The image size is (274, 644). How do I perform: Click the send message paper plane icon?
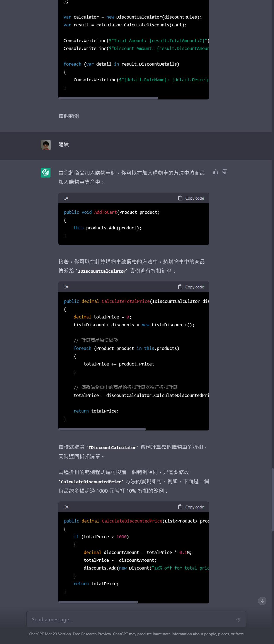point(238,619)
